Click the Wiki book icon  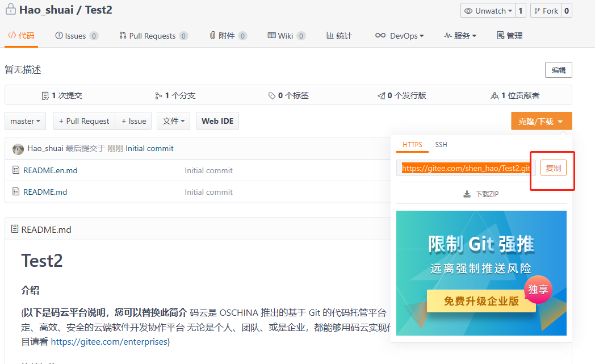pos(271,35)
